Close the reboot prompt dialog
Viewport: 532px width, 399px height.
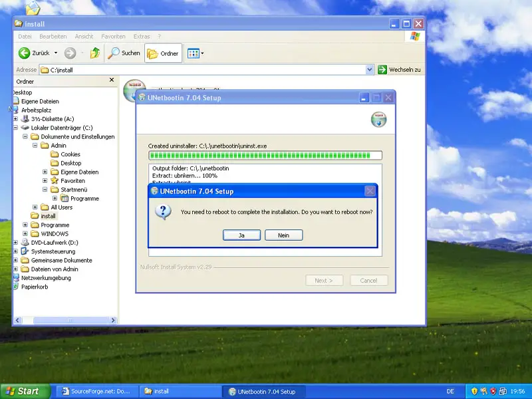(x=370, y=191)
